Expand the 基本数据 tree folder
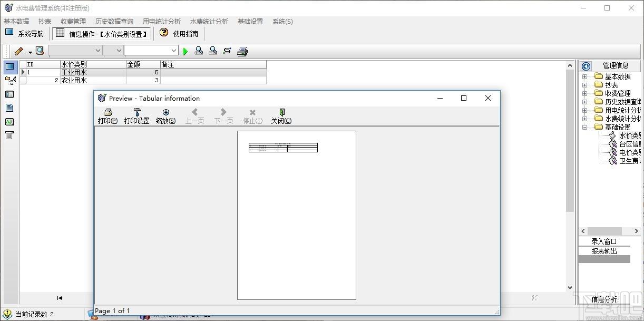The image size is (644, 321). pos(584,77)
